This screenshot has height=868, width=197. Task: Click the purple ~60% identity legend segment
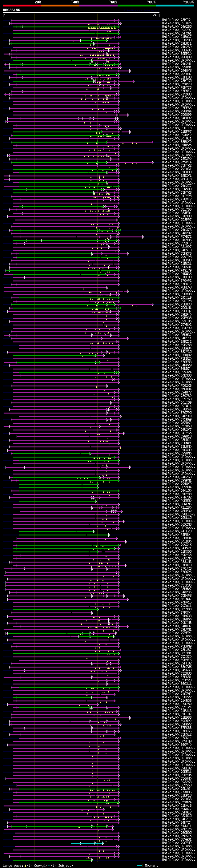click(99, 6)
